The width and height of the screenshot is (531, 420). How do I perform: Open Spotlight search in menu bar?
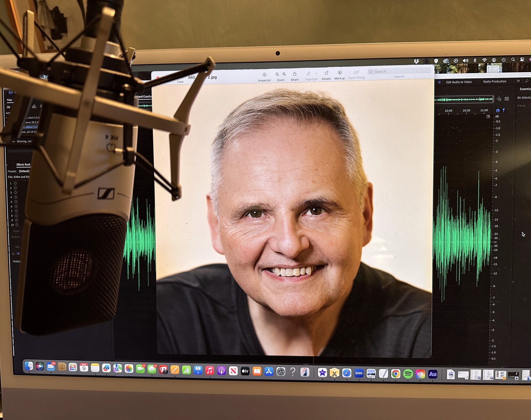click(513, 59)
